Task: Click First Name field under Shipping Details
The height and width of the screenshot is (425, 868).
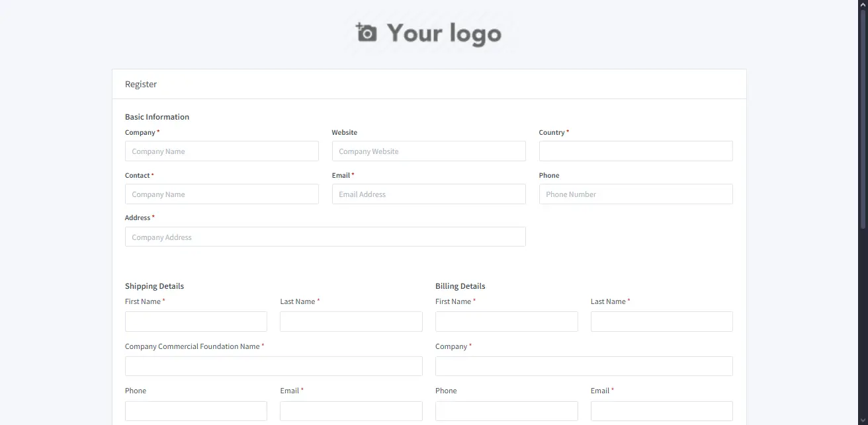Action: click(x=196, y=321)
